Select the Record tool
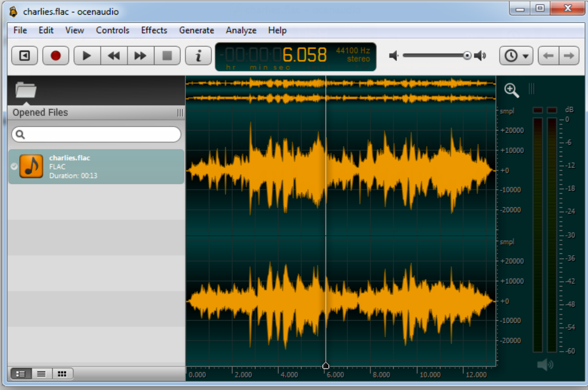The width and height of the screenshot is (588, 390). click(55, 55)
